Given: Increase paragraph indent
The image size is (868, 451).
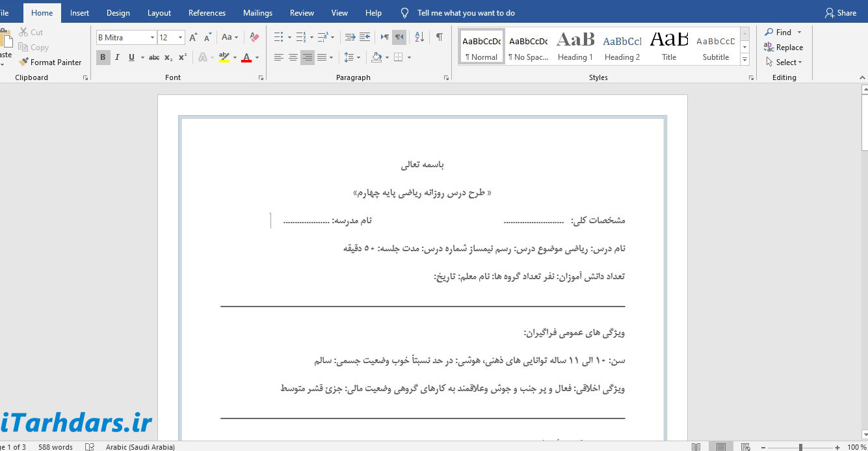Looking at the screenshot, I should (365, 37).
